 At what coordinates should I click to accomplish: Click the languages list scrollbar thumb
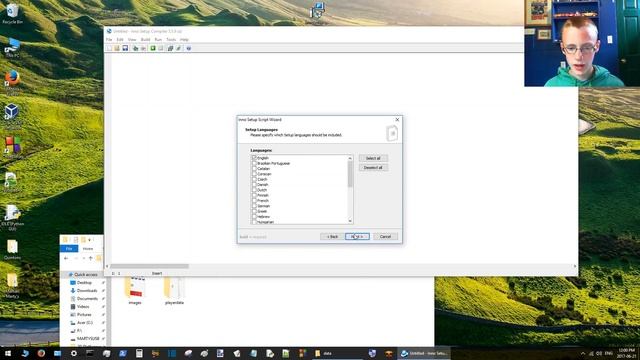click(x=350, y=174)
